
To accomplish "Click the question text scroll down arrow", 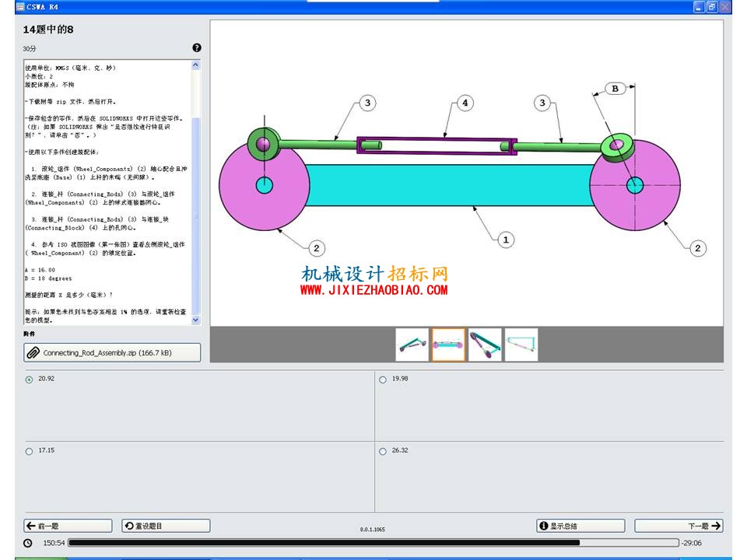I will pyautogui.click(x=196, y=320).
